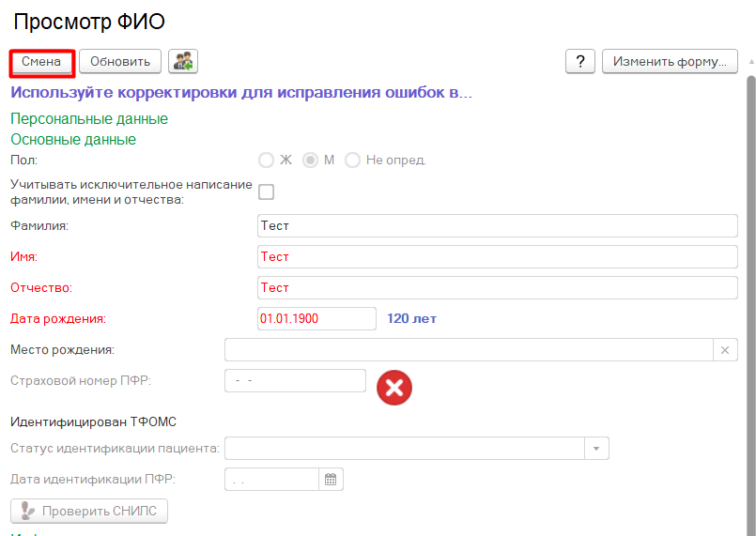Select the Ж gender radio button
The height and width of the screenshot is (536, 756).
[267, 161]
